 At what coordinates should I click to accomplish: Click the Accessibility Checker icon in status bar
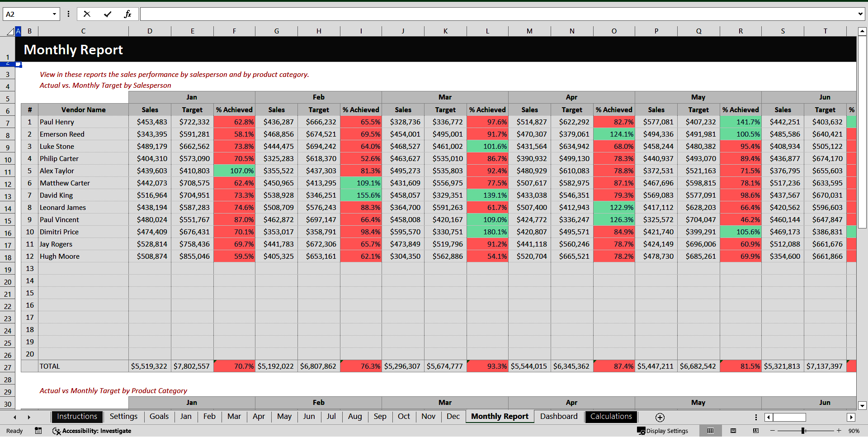point(57,431)
